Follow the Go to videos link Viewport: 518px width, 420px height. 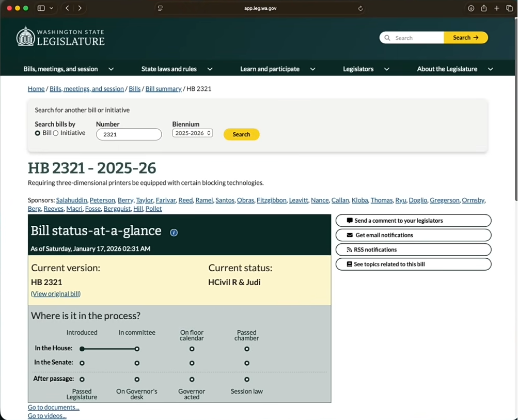coord(47,416)
